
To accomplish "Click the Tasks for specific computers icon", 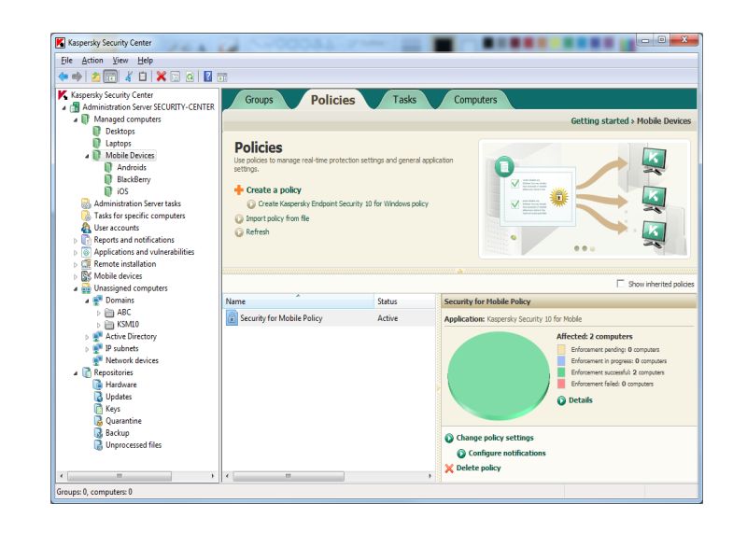I will click(86, 216).
